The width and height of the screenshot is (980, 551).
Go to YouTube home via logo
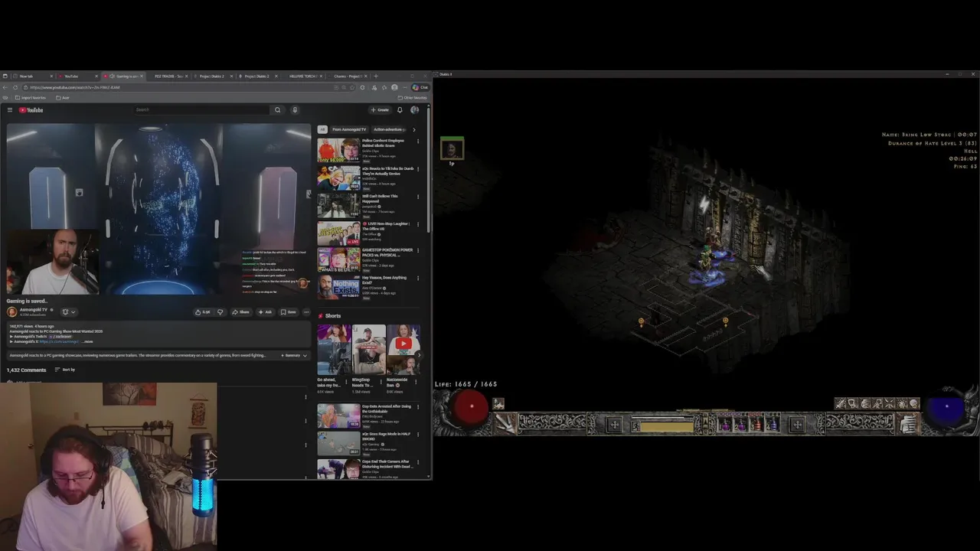tap(31, 110)
